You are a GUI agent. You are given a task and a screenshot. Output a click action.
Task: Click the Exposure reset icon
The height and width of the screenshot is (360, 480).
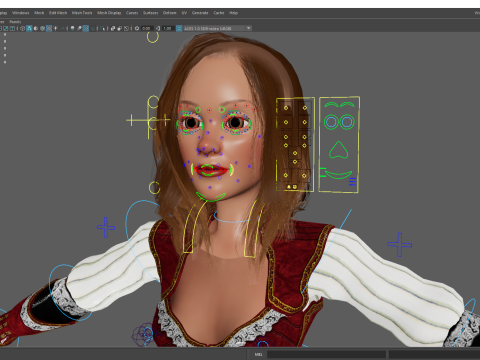tap(137, 28)
